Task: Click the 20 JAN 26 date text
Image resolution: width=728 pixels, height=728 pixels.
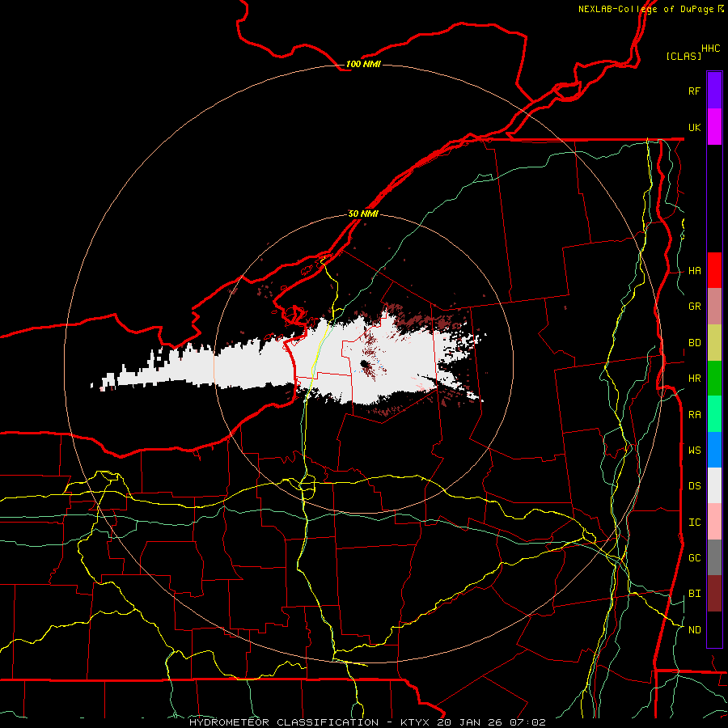Action: point(470,722)
